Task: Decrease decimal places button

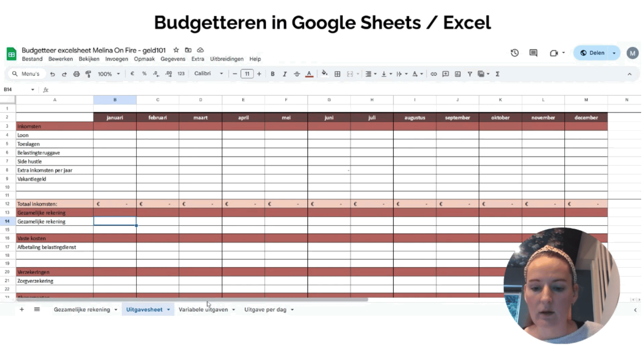Action: [156, 74]
